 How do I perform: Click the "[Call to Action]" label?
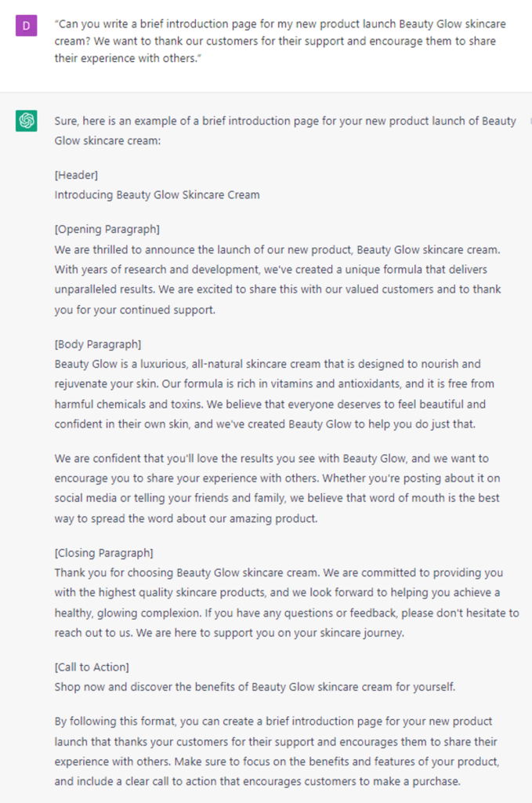coord(92,667)
